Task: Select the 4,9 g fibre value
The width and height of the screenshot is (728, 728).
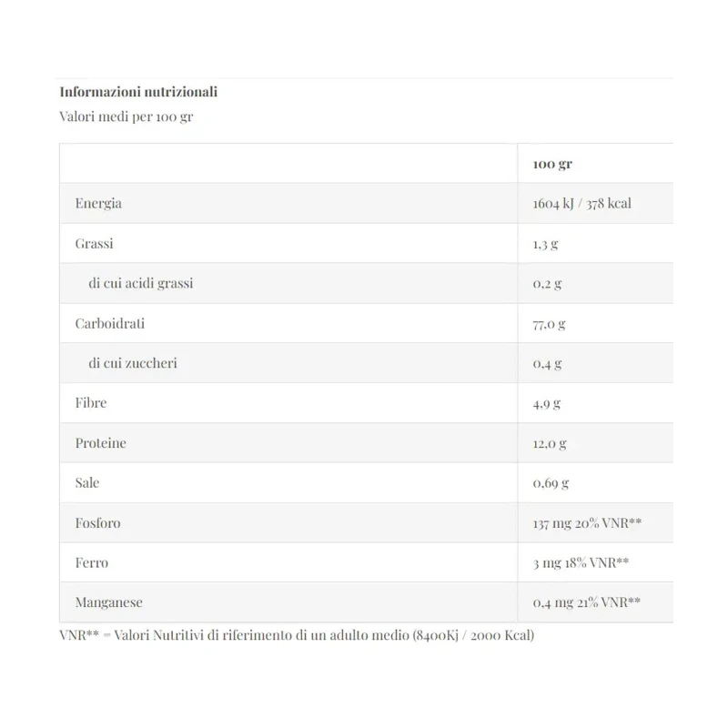Action: click(x=547, y=404)
